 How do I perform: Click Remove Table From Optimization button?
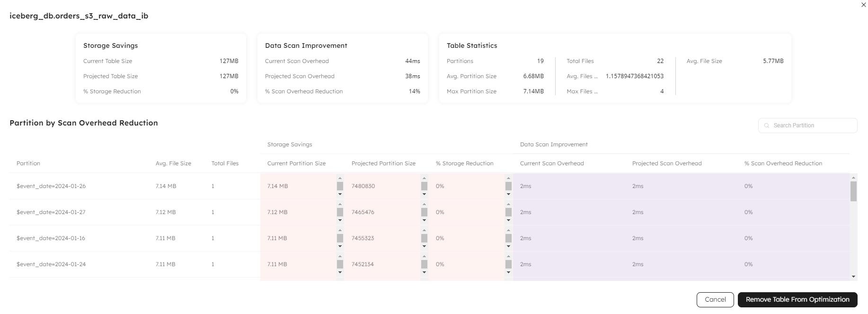click(x=797, y=299)
